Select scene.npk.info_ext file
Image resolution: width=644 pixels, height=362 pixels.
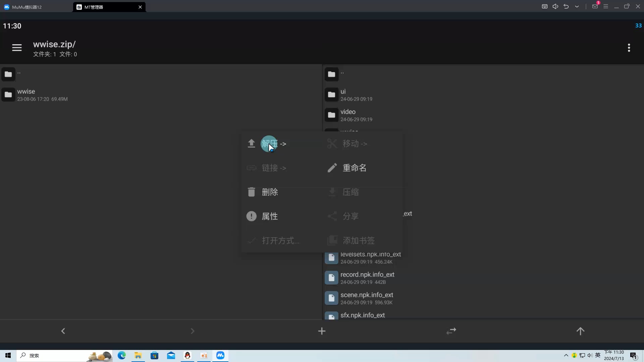[483, 298]
